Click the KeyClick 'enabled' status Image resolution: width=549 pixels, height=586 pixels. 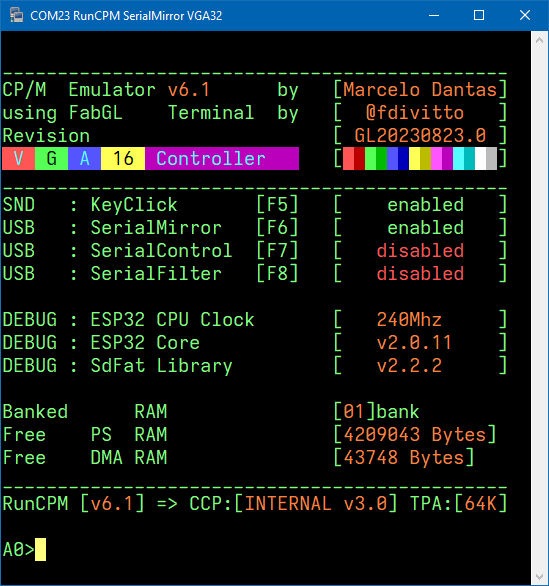pos(425,204)
